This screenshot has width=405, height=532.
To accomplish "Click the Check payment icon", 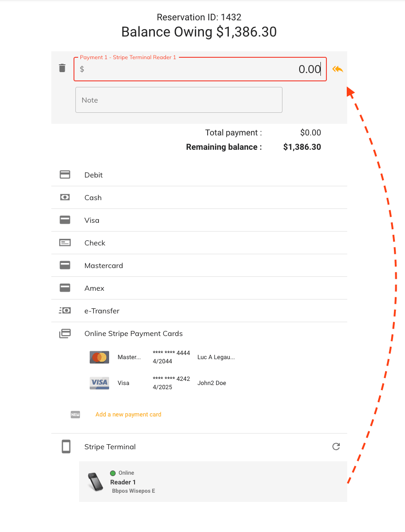I will pyautogui.click(x=65, y=243).
